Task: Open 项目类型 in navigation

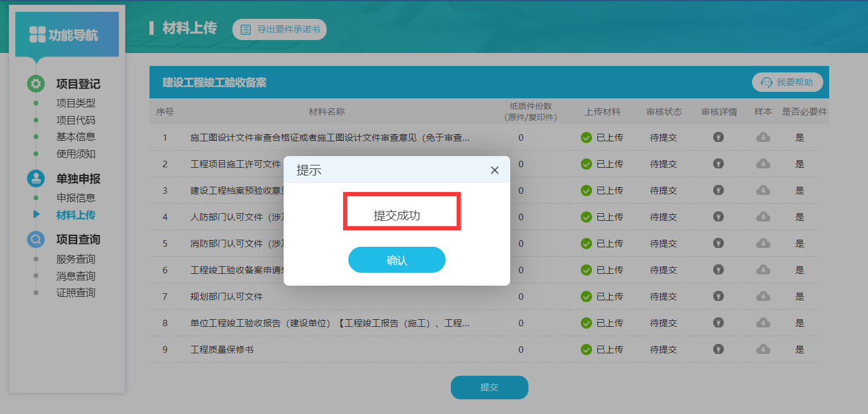Action: pos(75,103)
